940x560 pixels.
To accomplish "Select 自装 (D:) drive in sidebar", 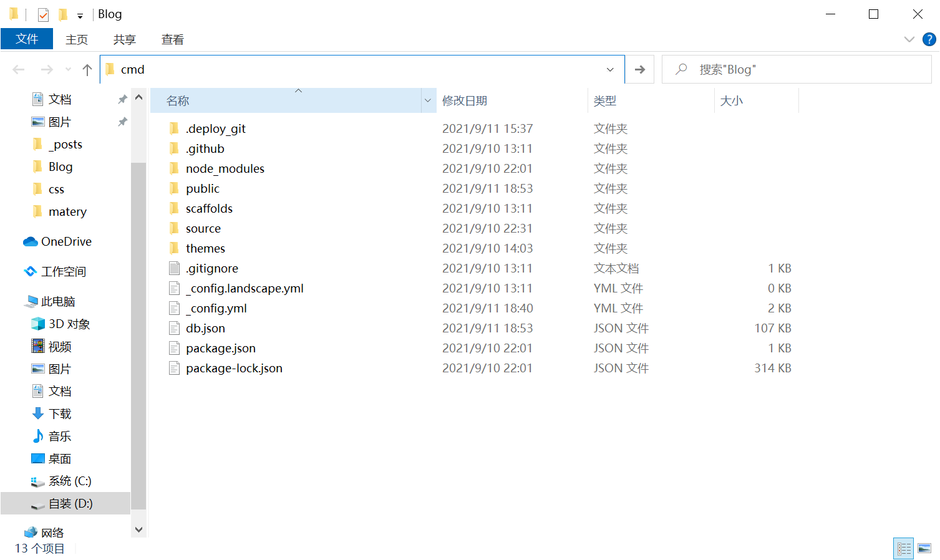I will 70,504.
